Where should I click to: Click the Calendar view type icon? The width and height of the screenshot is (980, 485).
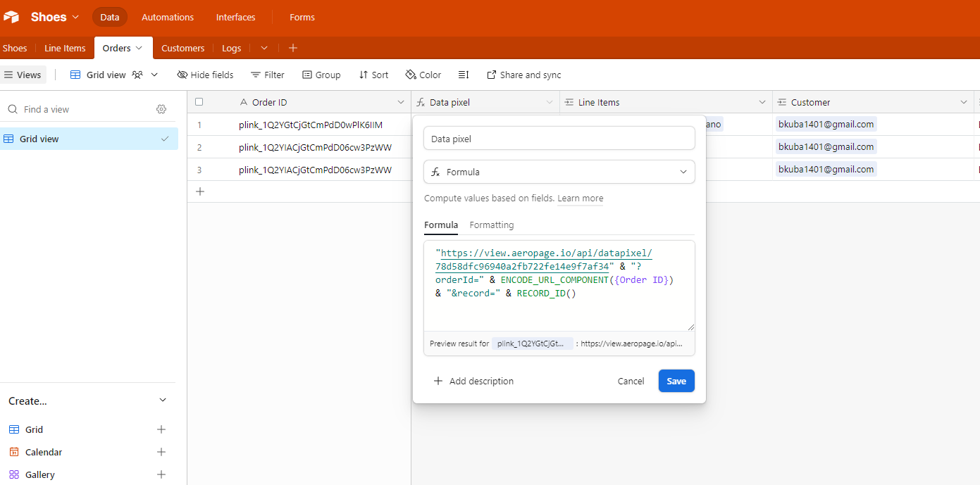coord(14,452)
